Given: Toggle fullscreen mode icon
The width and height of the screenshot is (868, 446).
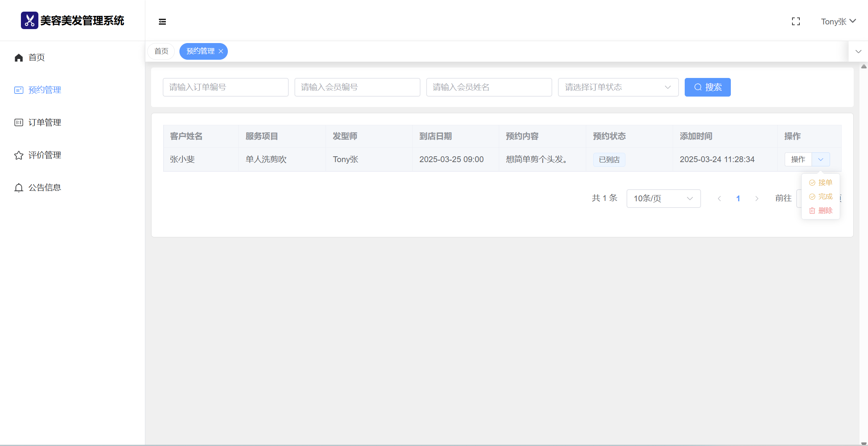Looking at the screenshot, I should click(x=796, y=22).
